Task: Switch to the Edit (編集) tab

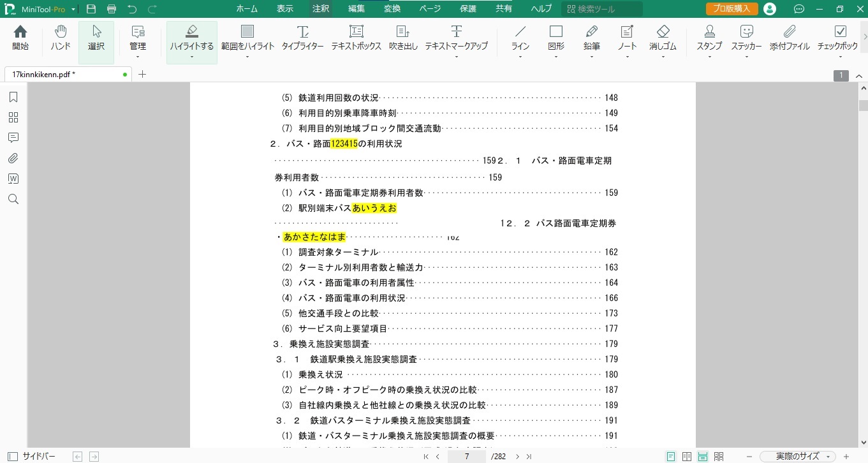Action: tap(357, 9)
